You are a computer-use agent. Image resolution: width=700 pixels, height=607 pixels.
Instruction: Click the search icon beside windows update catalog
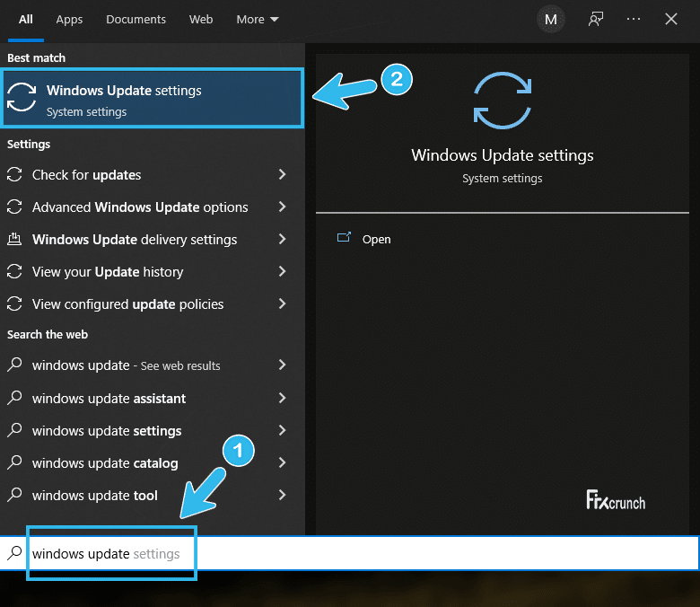pyautogui.click(x=14, y=462)
